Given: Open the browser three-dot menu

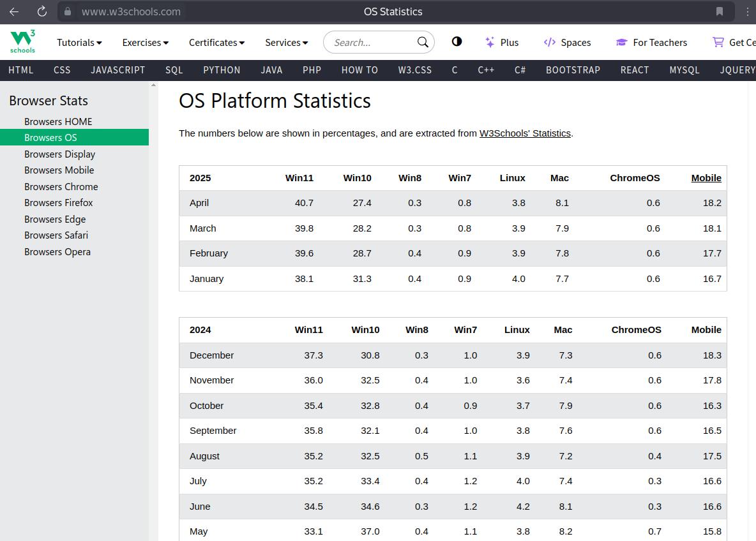Looking at the screenshot, I should pos(747,11).
